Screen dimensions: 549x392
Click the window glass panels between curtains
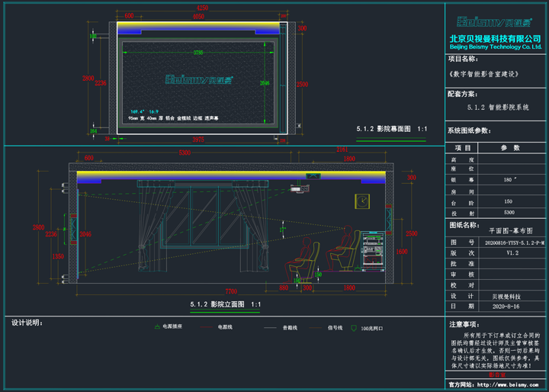click(205, 217)
